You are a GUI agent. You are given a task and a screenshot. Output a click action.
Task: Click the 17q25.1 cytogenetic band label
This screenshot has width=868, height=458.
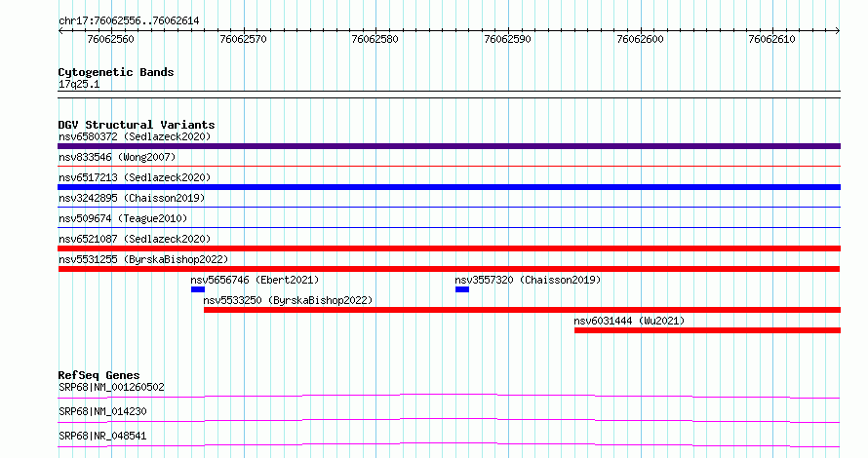[79, 84]
